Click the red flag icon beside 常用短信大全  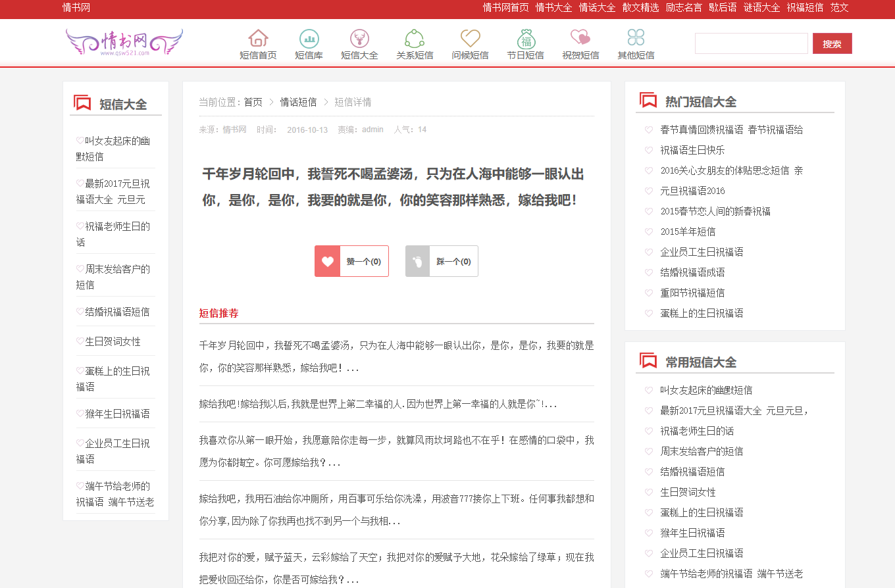[648, 361]
